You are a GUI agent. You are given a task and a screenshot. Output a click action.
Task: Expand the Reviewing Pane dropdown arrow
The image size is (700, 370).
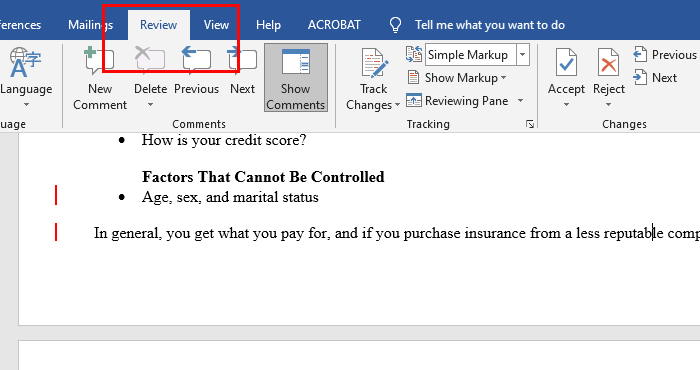coord(520,101)
